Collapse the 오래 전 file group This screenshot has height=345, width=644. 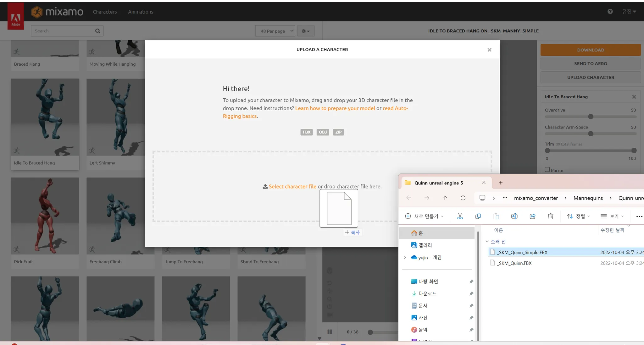[487, 242]
